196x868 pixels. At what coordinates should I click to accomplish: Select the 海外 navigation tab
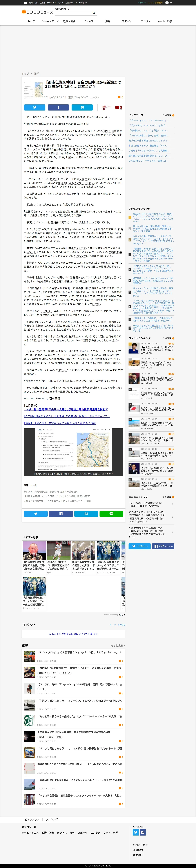(108, 21)
